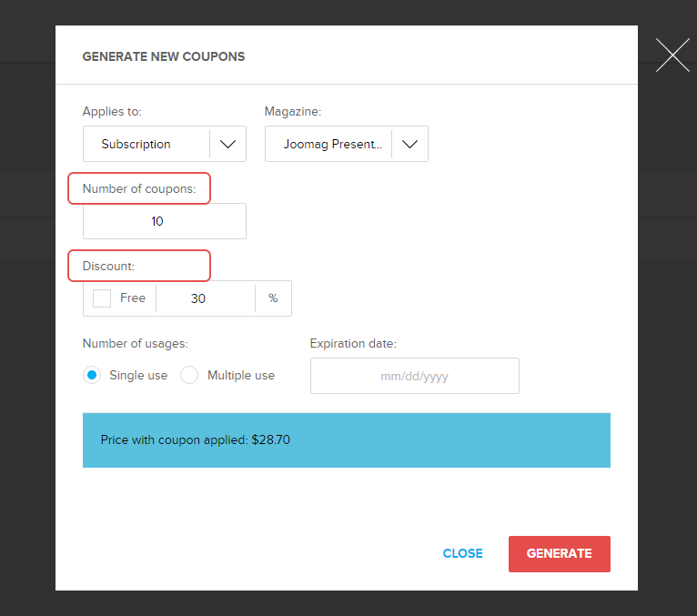Choose the Multiple use radio button
This screenshot has width=697, height=616.
[x=189, y=375]
